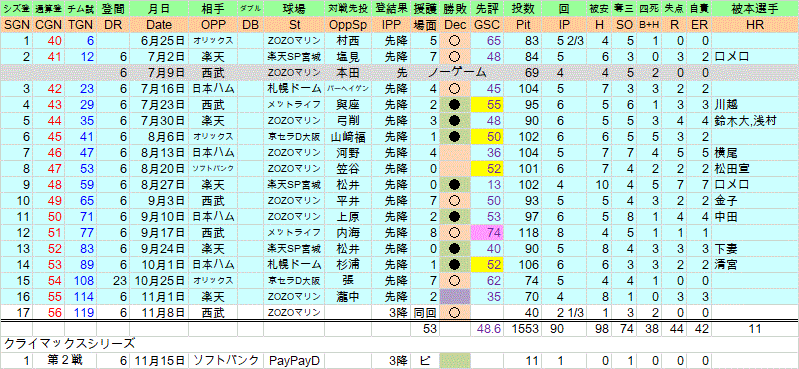Click the HR column header

[x=755, y=24]
